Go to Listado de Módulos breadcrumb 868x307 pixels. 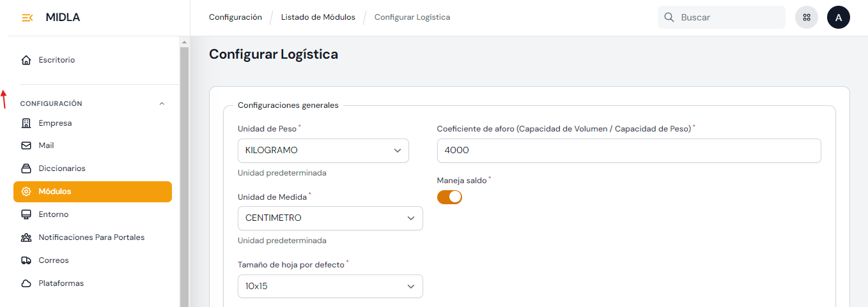[x=318, y=17]
